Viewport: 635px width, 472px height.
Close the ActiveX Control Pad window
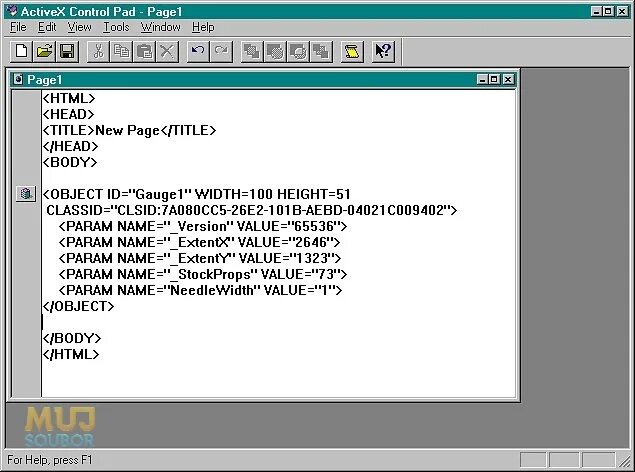[622, 11]
